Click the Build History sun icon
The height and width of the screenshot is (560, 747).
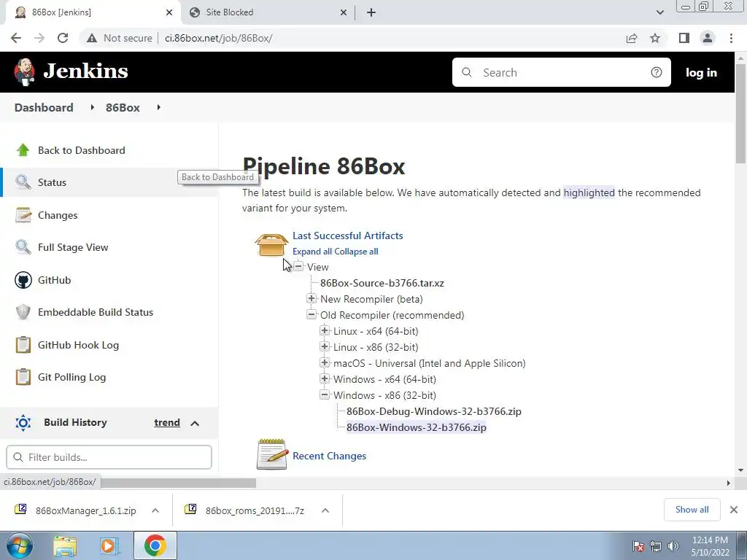click(23, 422)
